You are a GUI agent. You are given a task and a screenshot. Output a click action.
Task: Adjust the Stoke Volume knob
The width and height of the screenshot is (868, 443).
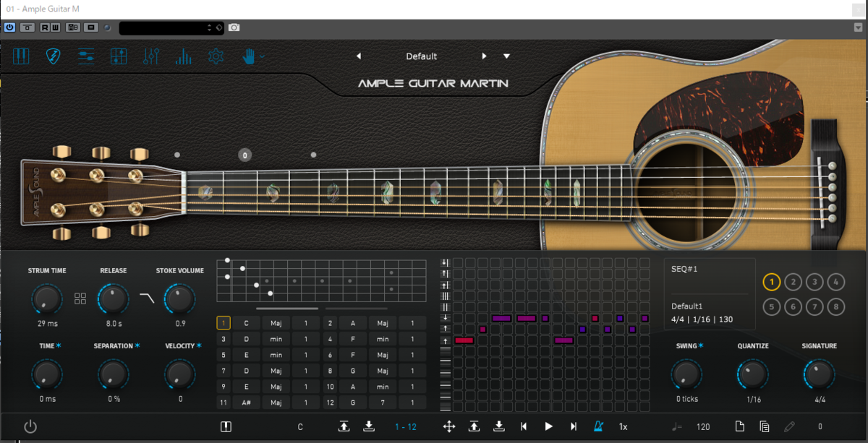[x=179, y=298]
